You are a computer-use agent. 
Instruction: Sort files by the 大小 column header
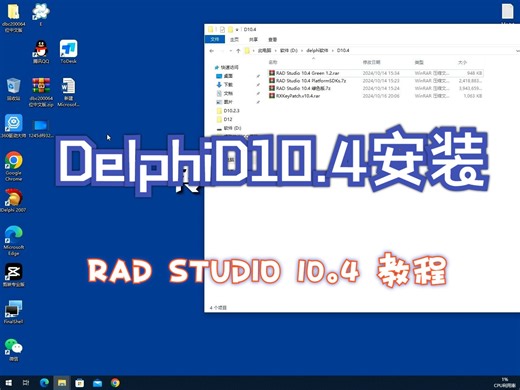(462, 62)
